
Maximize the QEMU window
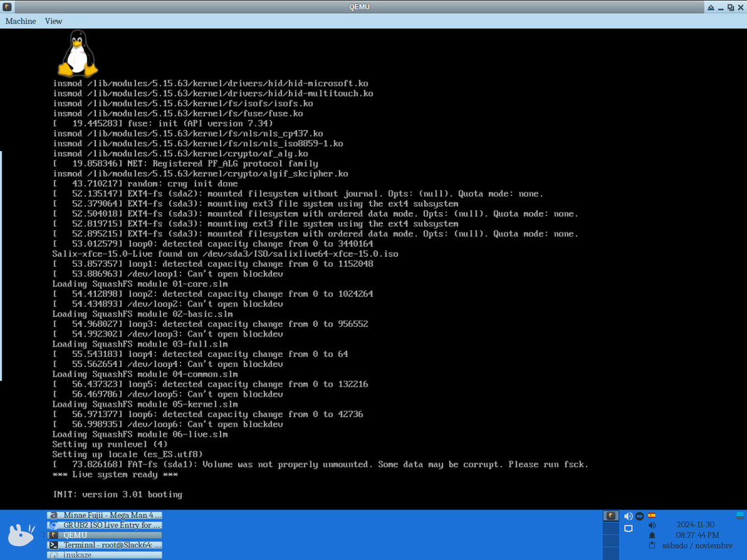731,7
